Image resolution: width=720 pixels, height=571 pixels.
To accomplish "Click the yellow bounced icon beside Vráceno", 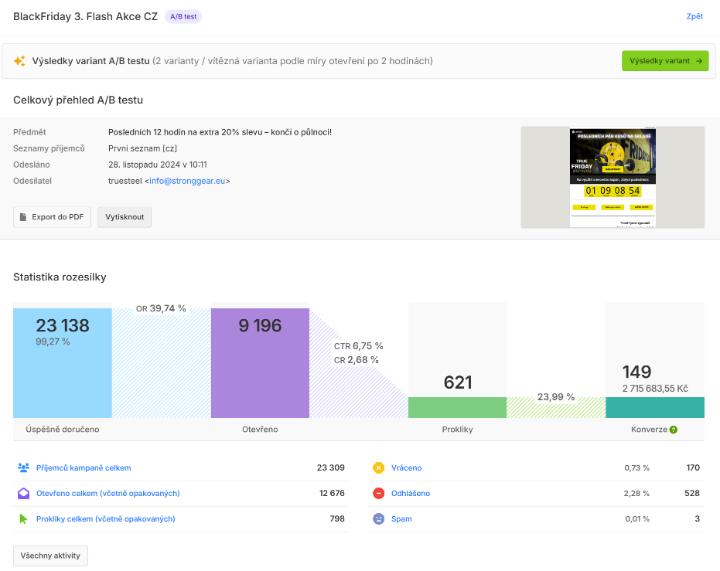I will click(x=378, y=468).
